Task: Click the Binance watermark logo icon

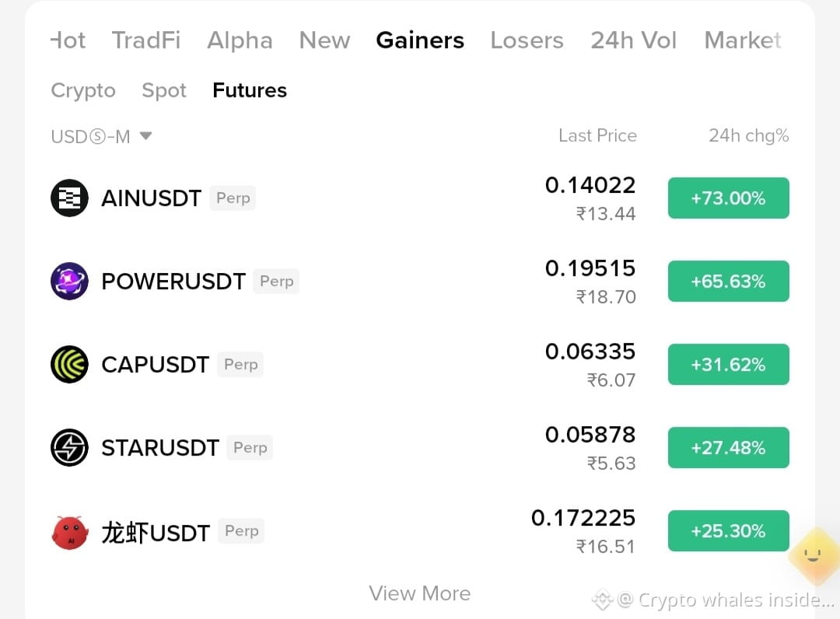Action: 602,600
